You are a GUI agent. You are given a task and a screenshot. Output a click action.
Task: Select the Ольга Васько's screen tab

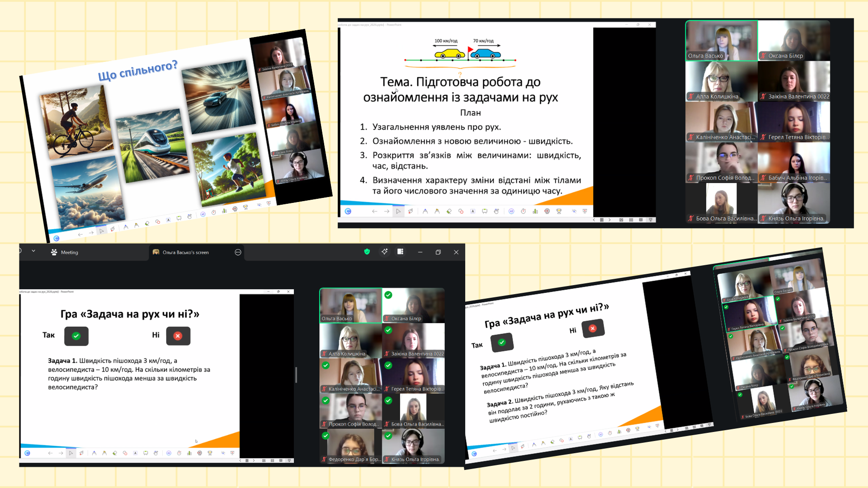(x=186, y=252)
